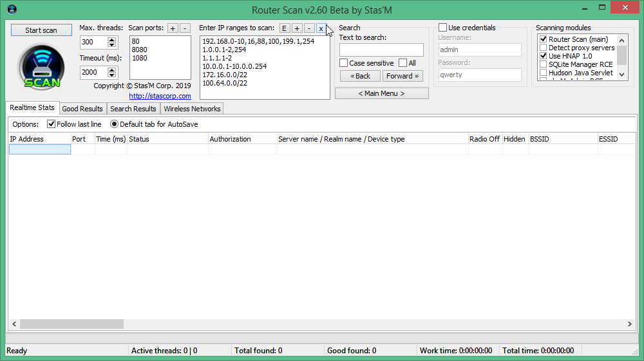
Task: Select port 80 in scan ports list
Action: (136, 41)
